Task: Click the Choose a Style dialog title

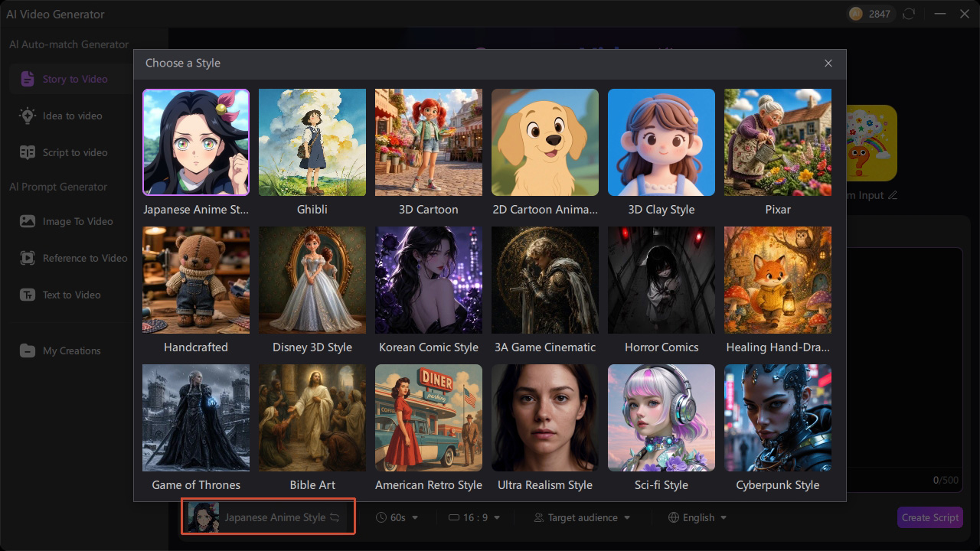Action: click(183, 64)
